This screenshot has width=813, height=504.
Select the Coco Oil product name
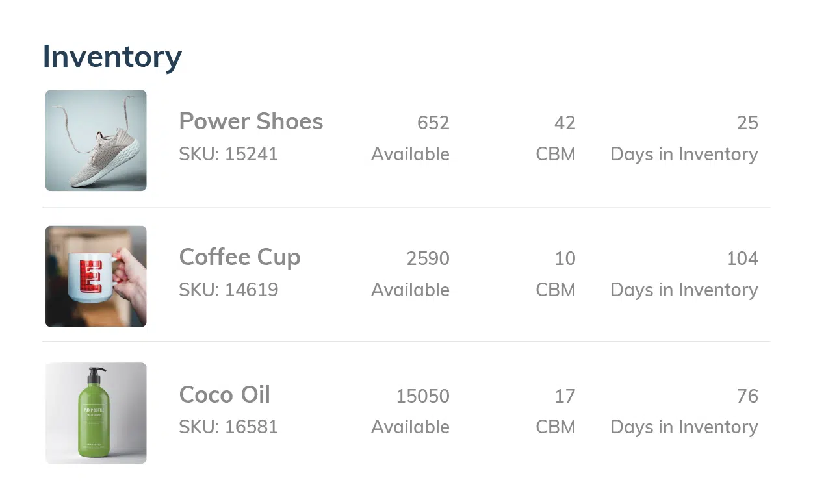pos(224,395)
